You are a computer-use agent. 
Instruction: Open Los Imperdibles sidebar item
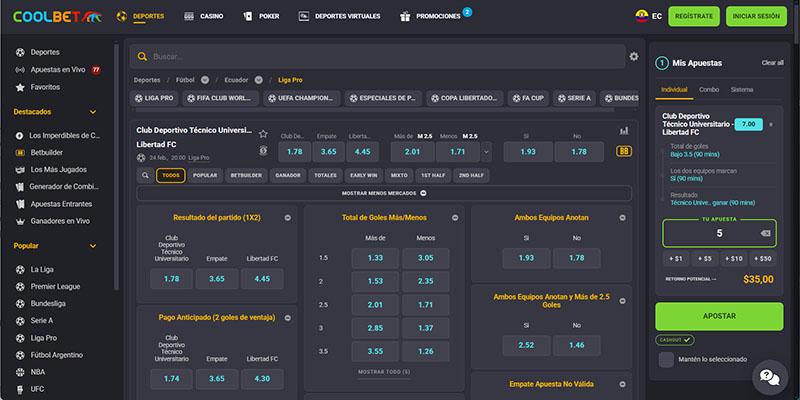pyautogui.click(x=58, y=136)
